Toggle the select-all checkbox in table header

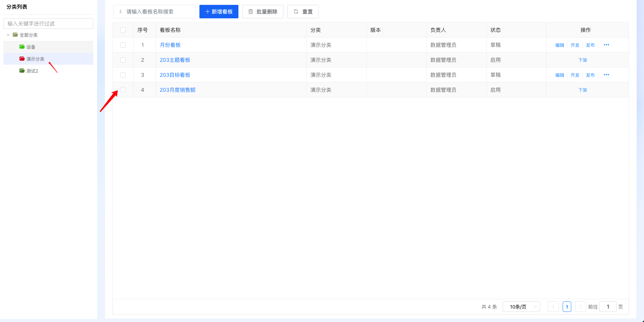click(123, 30)
